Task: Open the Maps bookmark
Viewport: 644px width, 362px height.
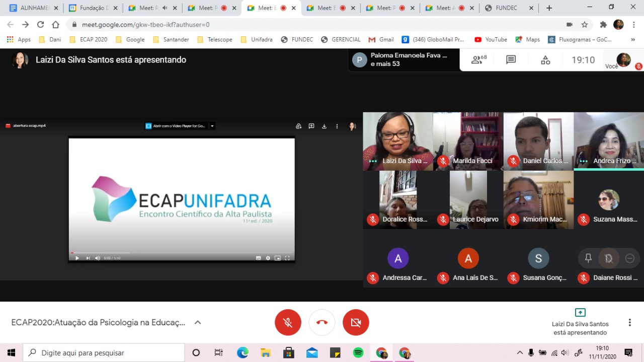Action: tap(527, 39)
